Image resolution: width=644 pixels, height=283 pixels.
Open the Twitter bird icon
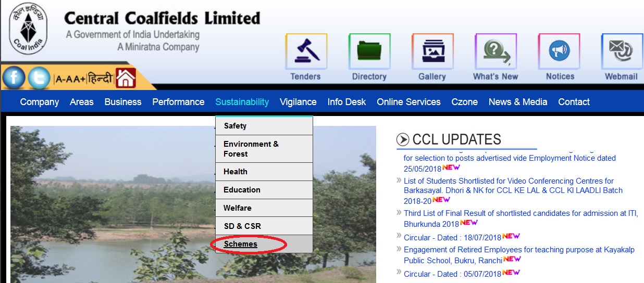pos(39,78)
